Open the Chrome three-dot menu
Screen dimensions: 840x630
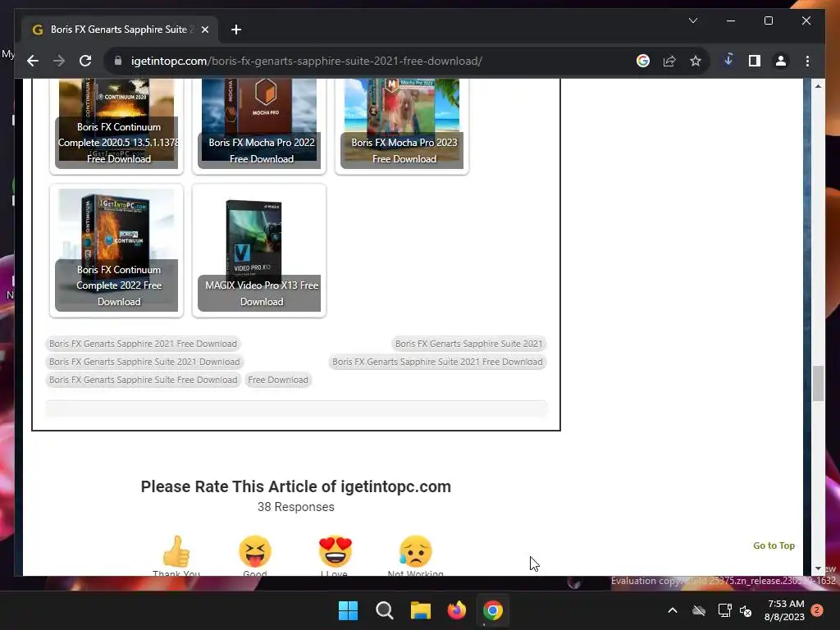(807, 61)
